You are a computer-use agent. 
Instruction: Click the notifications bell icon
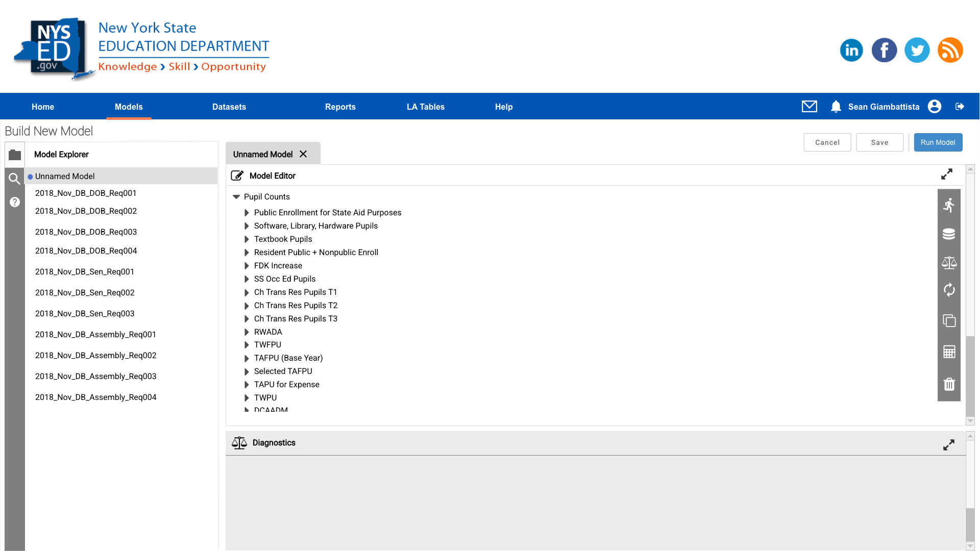click(836, 107)
